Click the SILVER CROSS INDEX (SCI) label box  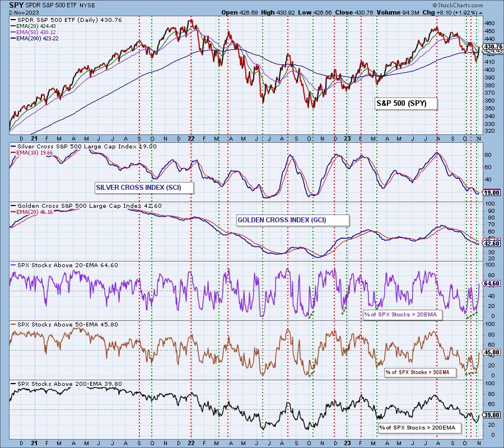tap(144, 188)
